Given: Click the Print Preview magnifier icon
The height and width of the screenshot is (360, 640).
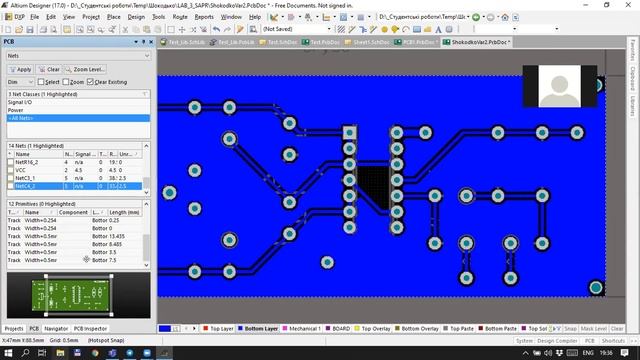Looking at the screenshot, I should pos(53,29).
